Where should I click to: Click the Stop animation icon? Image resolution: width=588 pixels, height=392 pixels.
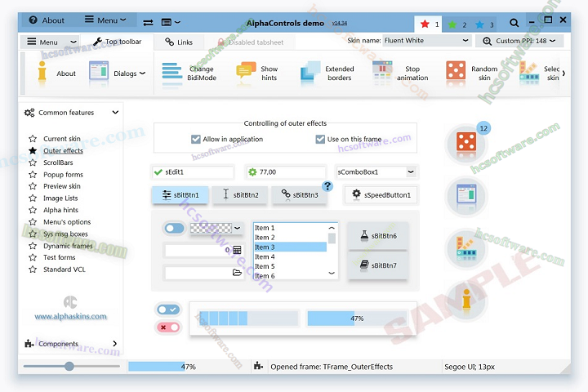(x=382, y=70)
